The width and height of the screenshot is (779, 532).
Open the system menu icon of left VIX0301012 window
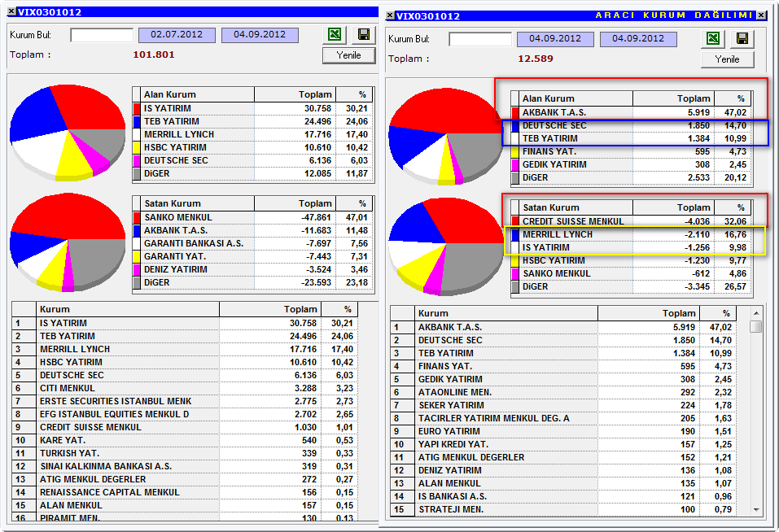11,12
